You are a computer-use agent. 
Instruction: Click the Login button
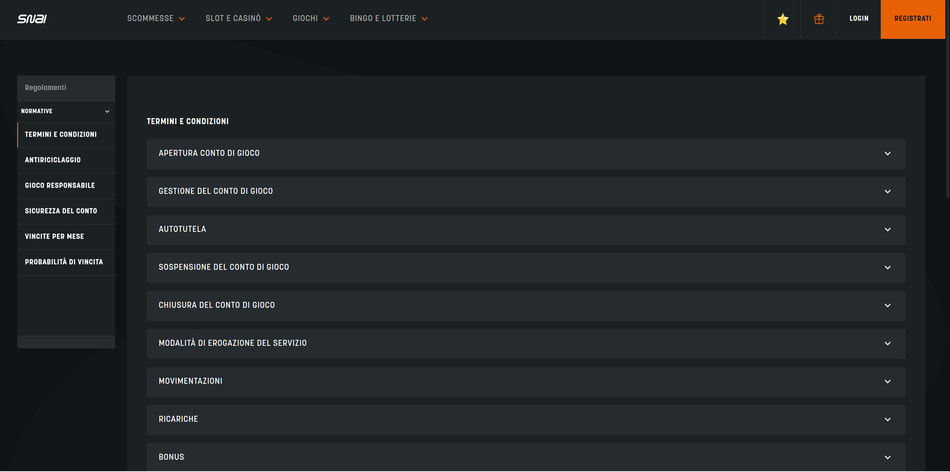click(858, 19)
